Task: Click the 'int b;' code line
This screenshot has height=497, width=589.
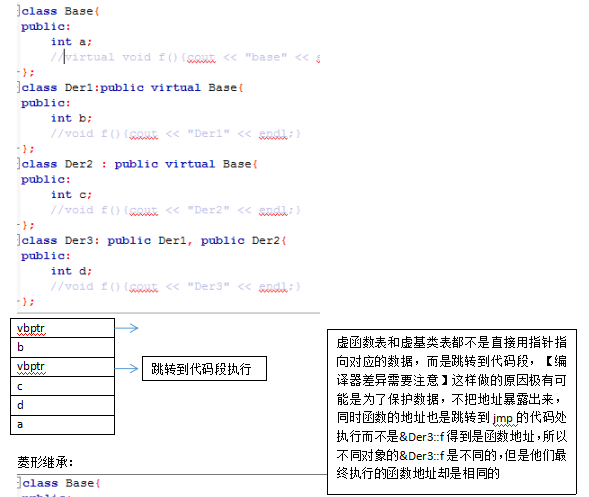Action: 71,118
